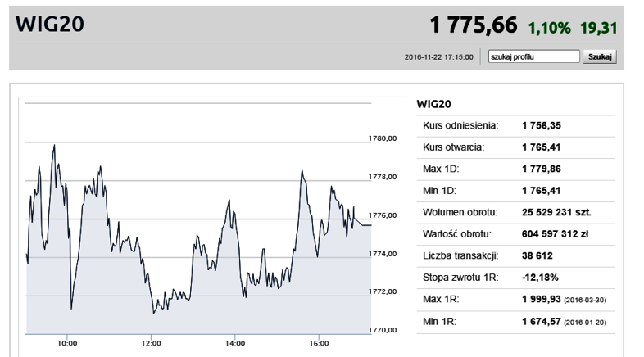Select the value 604 597 312 zł
644x357 pixels.
555,234
